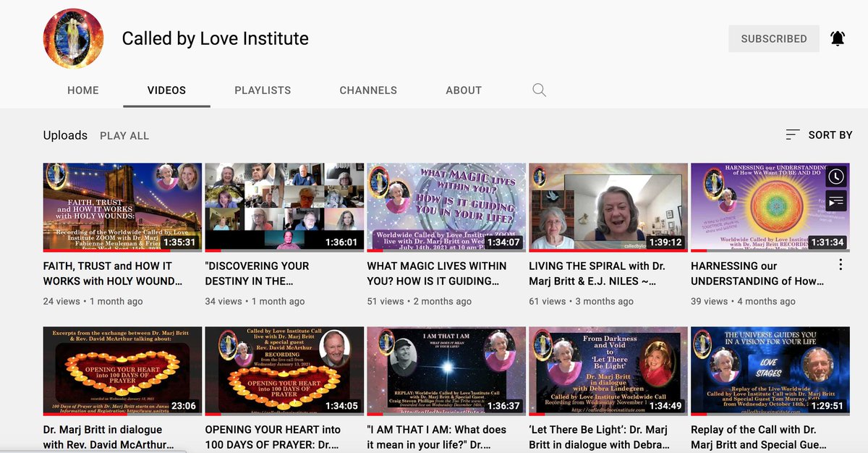Open the ABOUT tab
Image resolution: width=868 pixels, height=453 pixels.
pos(464,90)
